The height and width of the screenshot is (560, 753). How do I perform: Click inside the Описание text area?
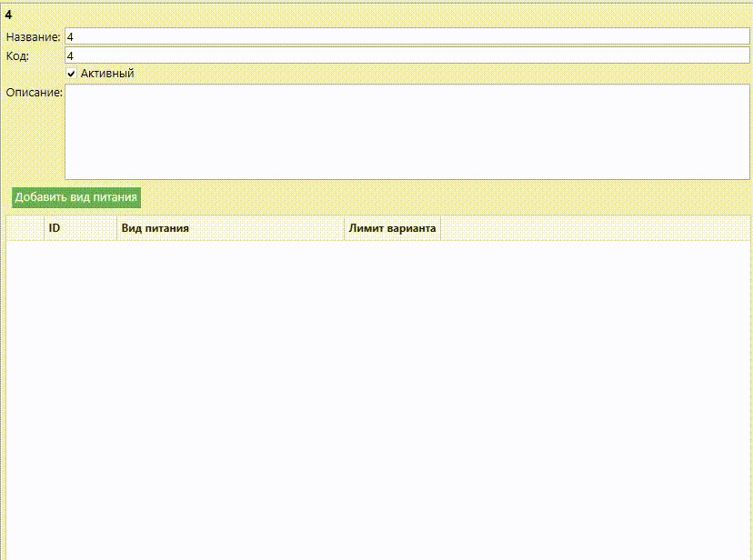click(x=406, y=132)
